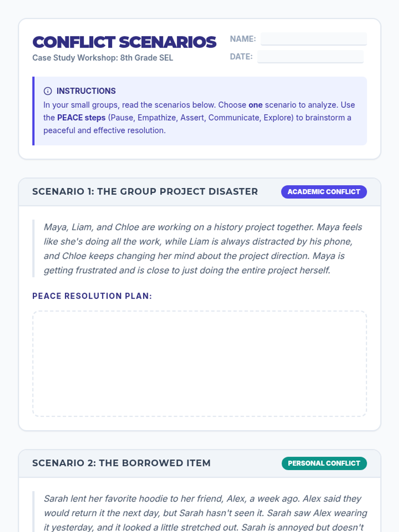
Task: Click the bold word 'one' in instructions
Action: coord(255,105)
